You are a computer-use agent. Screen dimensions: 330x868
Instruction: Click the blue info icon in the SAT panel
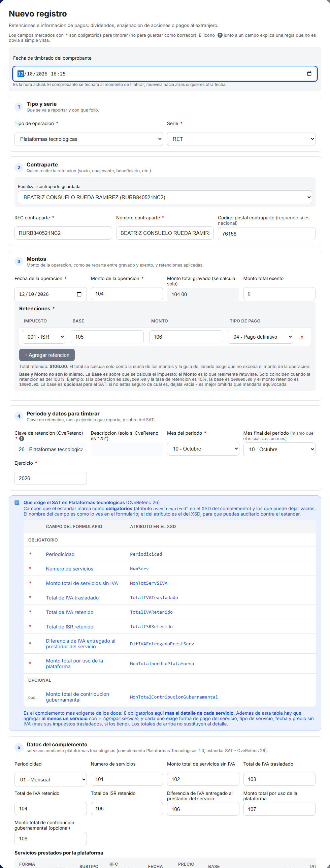pyautogui.click(x=17, y=502)
